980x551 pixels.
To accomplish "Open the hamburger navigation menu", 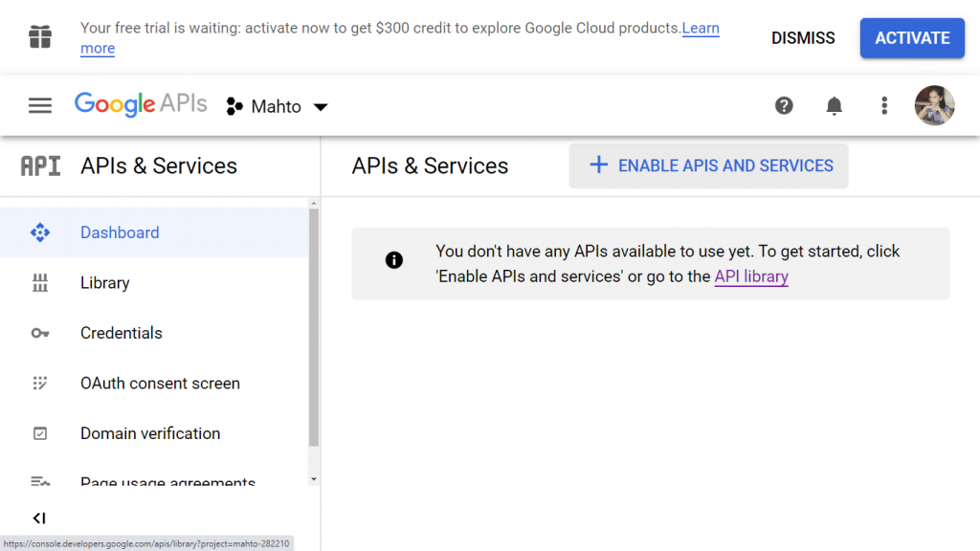I will click(40, 105).
